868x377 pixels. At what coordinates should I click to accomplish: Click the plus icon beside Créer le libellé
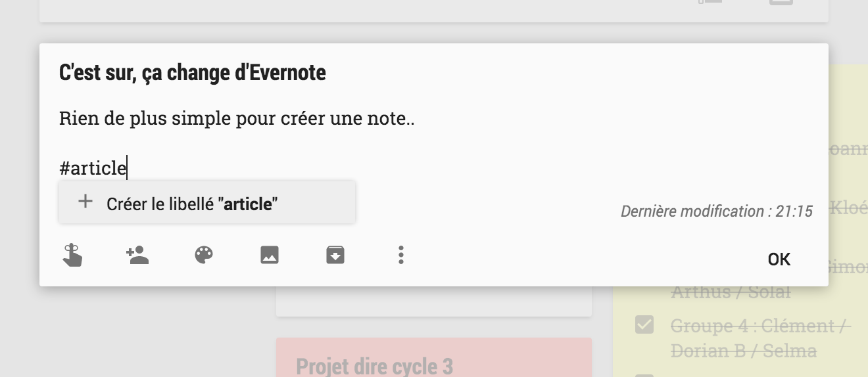click(x=85, y=202)
